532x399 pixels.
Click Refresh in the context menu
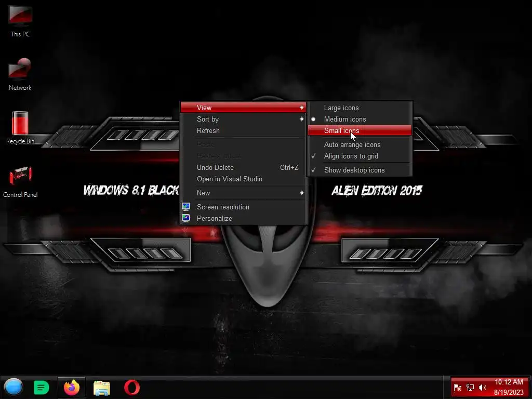pyautogui.click(x=243, y=130)
